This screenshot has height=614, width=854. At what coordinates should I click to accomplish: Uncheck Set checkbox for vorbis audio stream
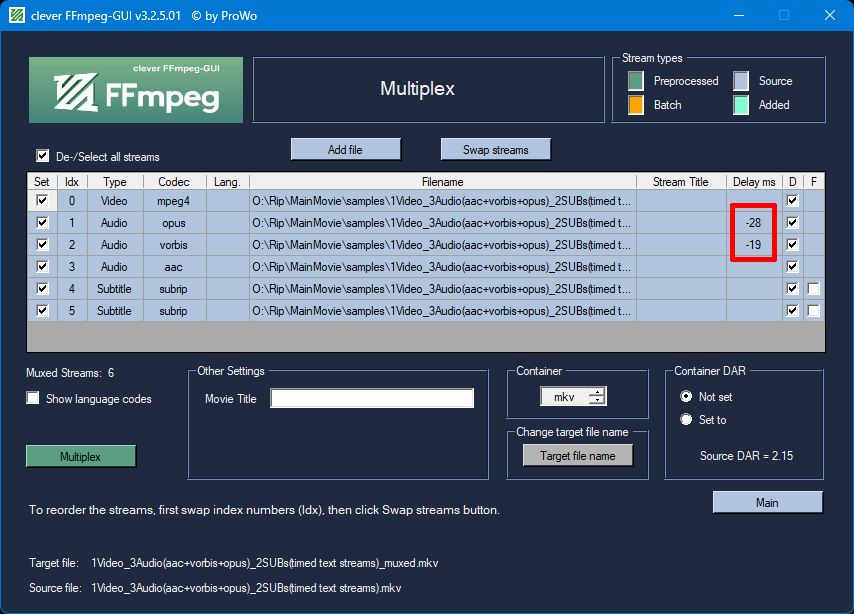[42, 244]
